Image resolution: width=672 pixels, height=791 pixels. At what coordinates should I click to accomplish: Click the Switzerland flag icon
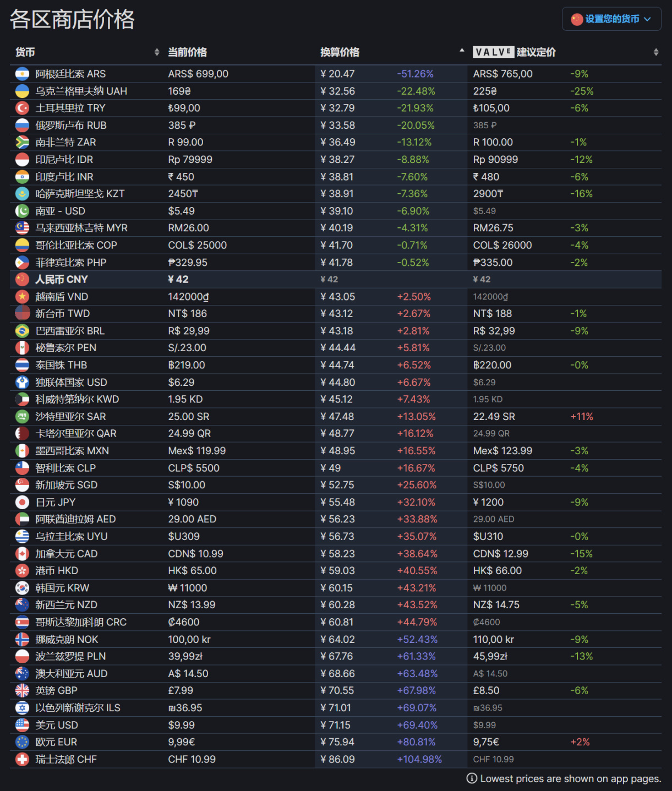point(22,759)
